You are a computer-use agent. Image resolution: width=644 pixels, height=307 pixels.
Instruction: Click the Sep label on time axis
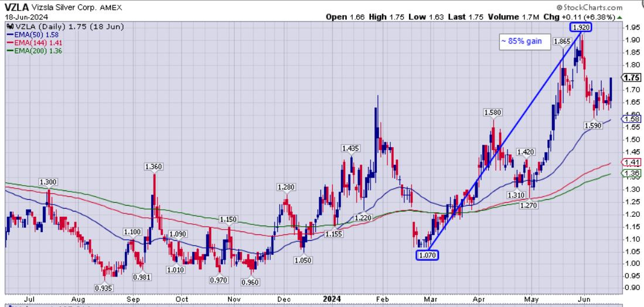[132, 299]
